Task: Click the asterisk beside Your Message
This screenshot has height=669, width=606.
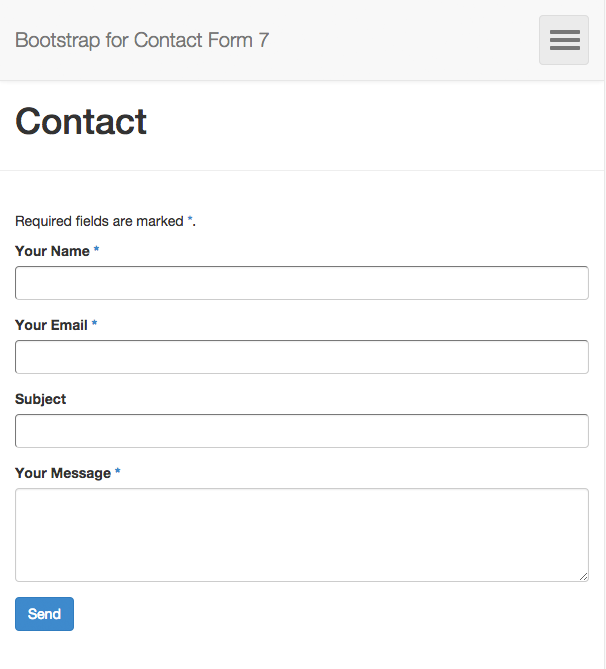Action: coord(117,472)
